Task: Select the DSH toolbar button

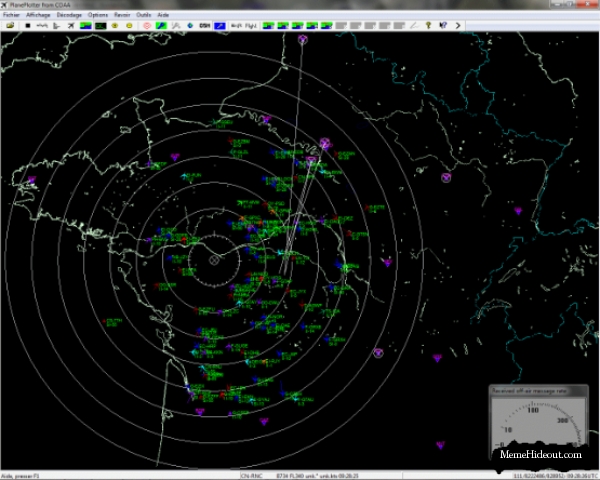Action: 205,25
